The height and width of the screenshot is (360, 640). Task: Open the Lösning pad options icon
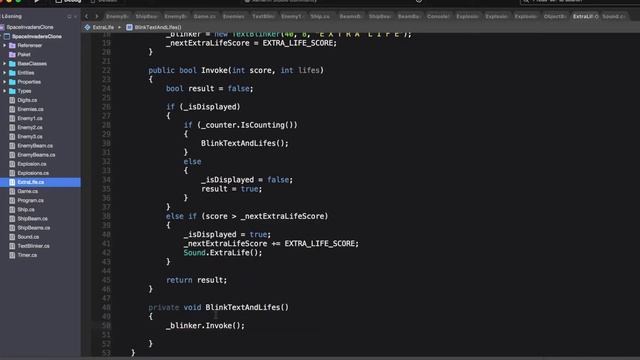tap(69, 16)
